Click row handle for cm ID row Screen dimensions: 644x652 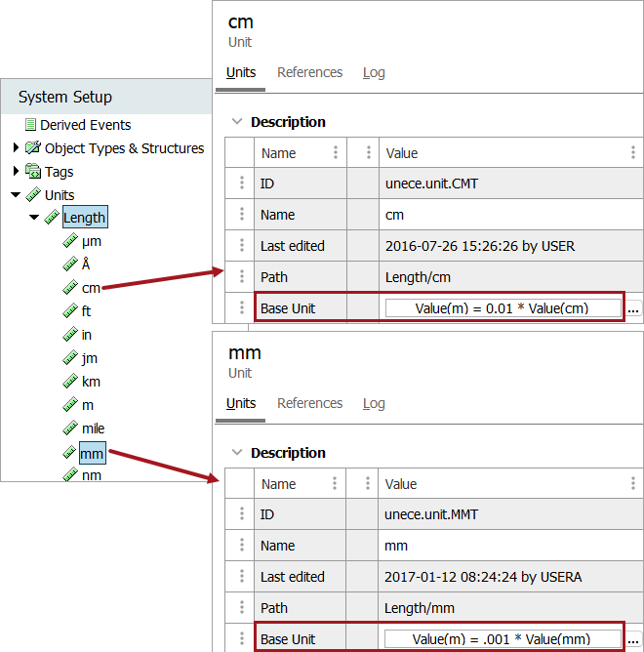coord(242,183)
